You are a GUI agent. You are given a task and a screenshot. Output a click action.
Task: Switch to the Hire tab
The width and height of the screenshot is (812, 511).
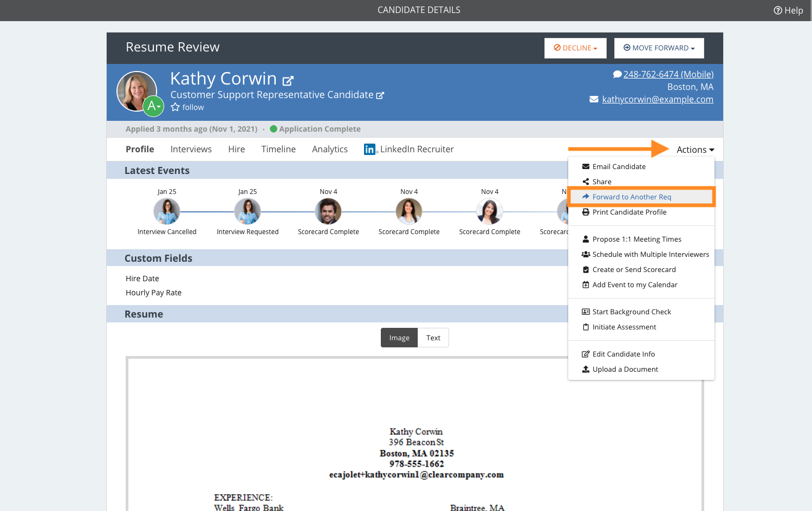(236, 149)
